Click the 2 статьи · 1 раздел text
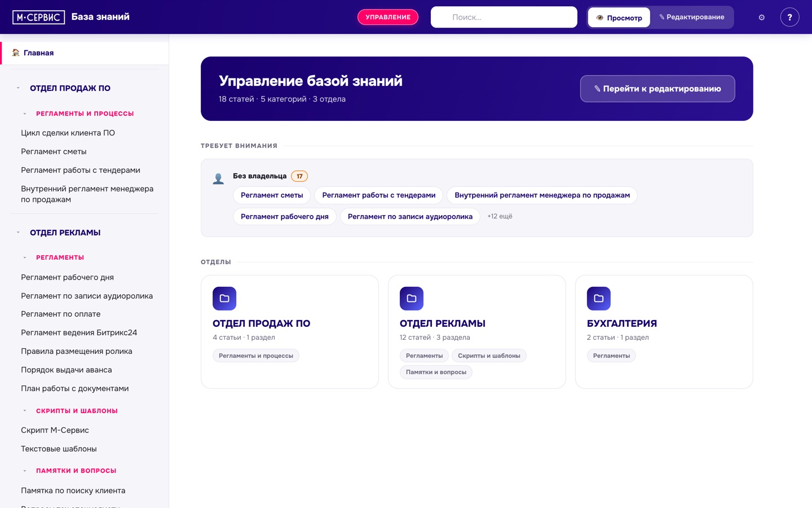 click(617, 338)
